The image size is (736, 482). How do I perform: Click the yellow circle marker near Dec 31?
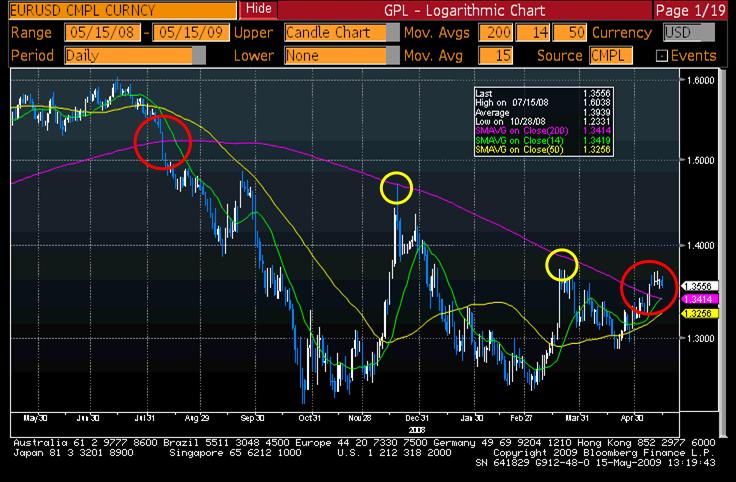tap(397, 186)
